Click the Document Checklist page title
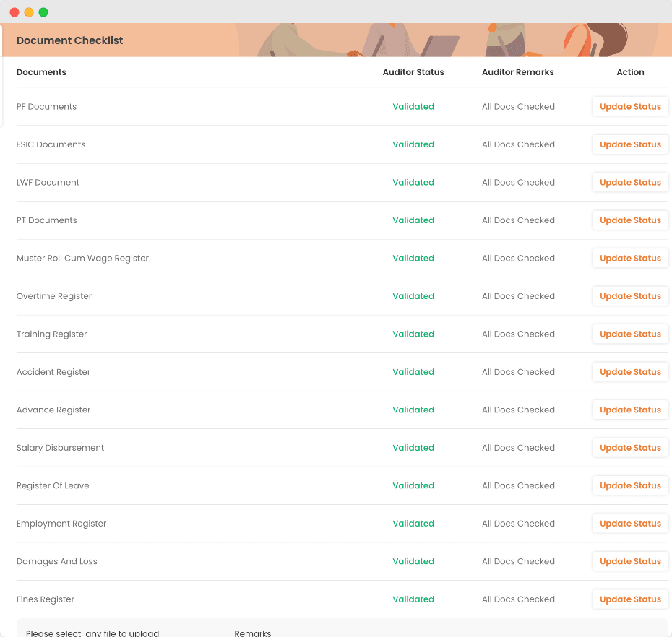This screenshot has width=672, height=637. pos(69,40)
